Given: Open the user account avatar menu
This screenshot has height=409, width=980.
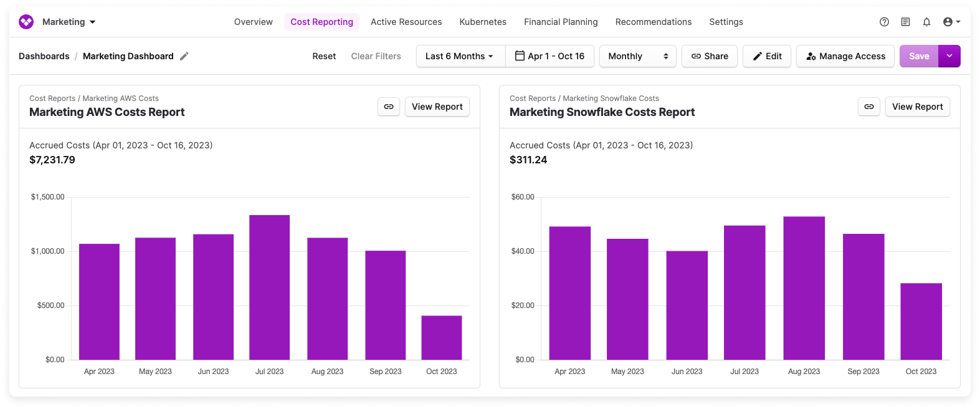Looking at the screenshot, I should [951, 22].
